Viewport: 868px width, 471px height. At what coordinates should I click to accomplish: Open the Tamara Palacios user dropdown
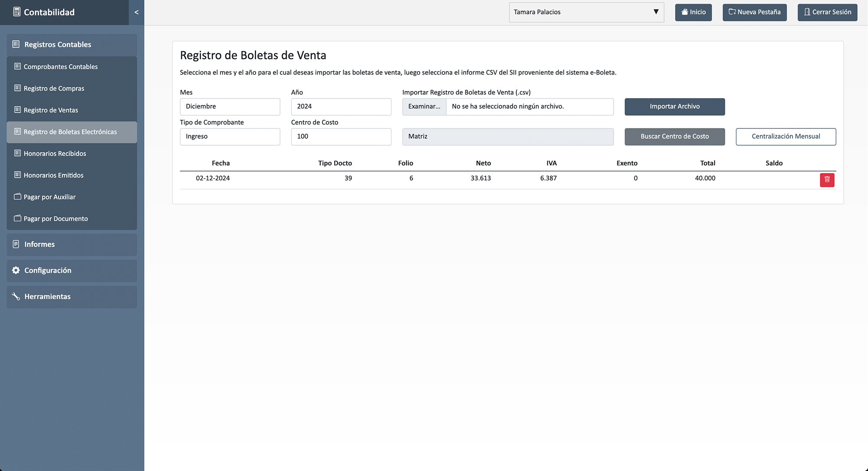[586, 12]
